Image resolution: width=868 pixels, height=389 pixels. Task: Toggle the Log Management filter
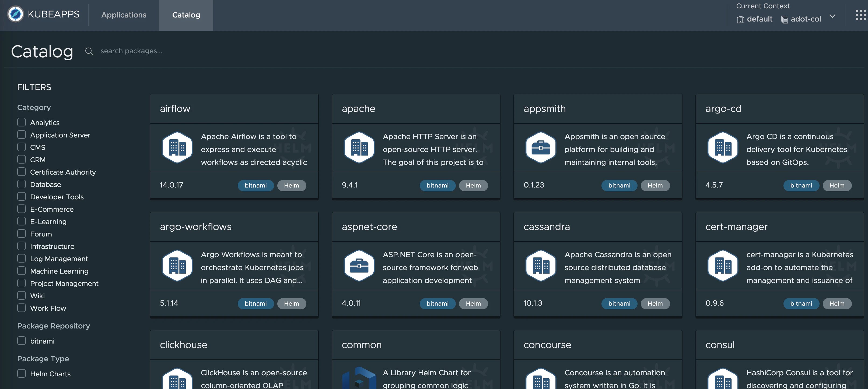pos(22,258)
